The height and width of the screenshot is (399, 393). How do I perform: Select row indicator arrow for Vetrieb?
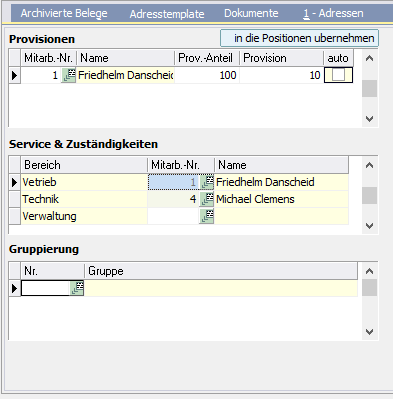pyautogui.click(x=14, y=182)
